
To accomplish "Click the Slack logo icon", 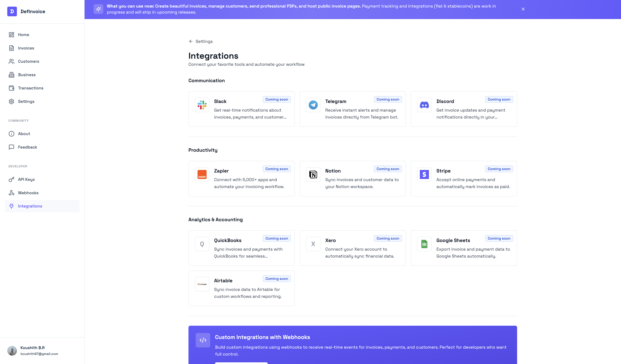I will [202, 105].
